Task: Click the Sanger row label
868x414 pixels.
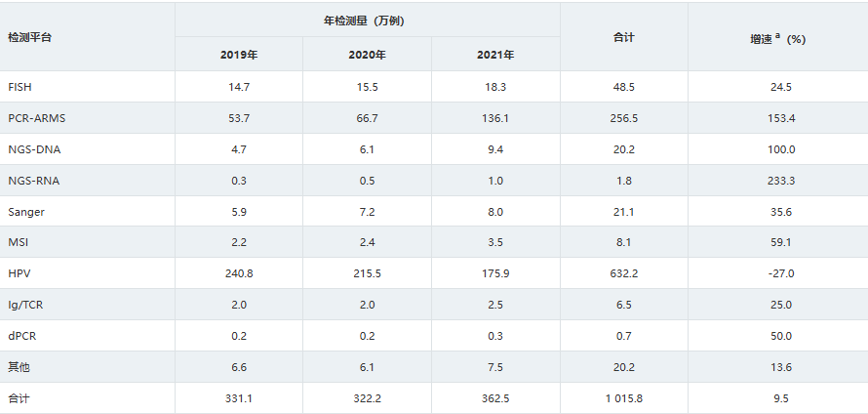Action: 25,212
